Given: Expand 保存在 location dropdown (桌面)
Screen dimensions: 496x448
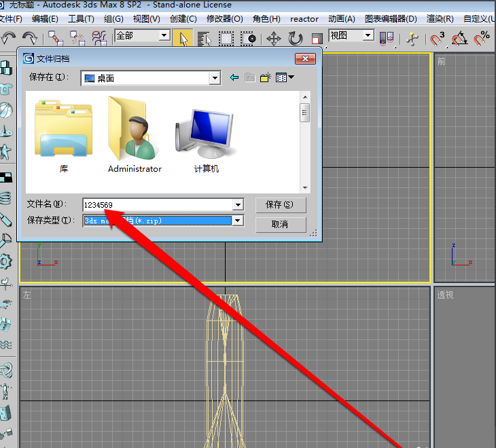Looking at the screenshot, I should (x=215, y=78).
